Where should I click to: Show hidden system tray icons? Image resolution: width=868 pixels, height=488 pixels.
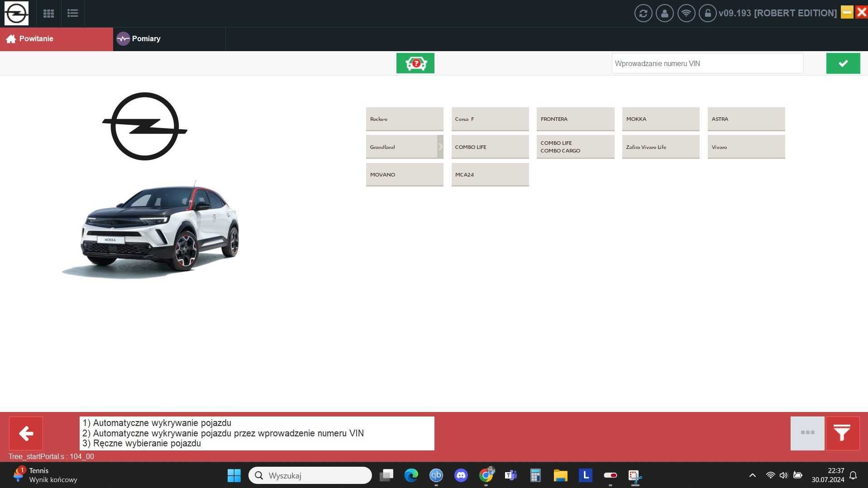coord(752,475)
